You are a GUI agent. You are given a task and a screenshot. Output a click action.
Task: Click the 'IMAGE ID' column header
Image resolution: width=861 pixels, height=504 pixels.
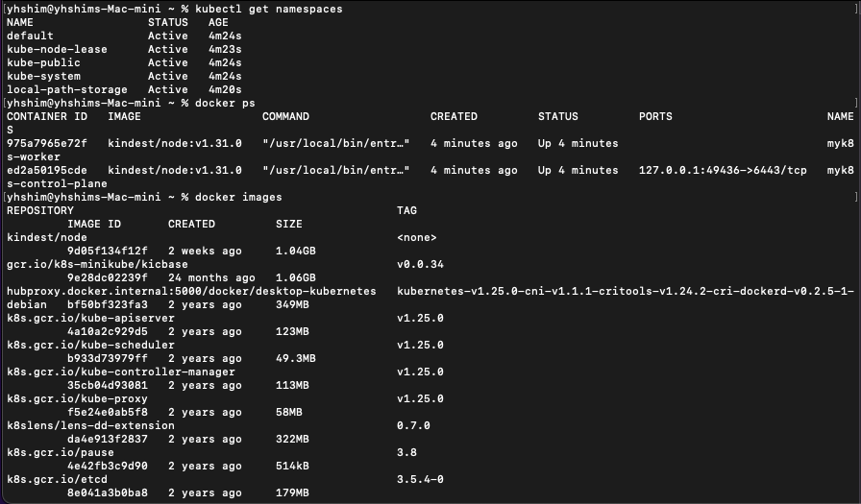[x=94, y=224]
